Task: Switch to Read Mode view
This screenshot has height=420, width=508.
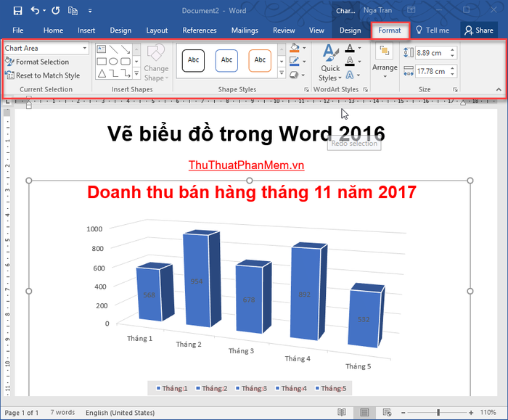Action: (342, 412)
